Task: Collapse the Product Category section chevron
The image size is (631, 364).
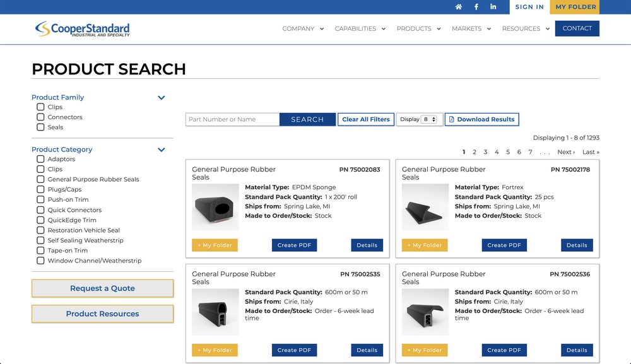Action: point(162,150)
